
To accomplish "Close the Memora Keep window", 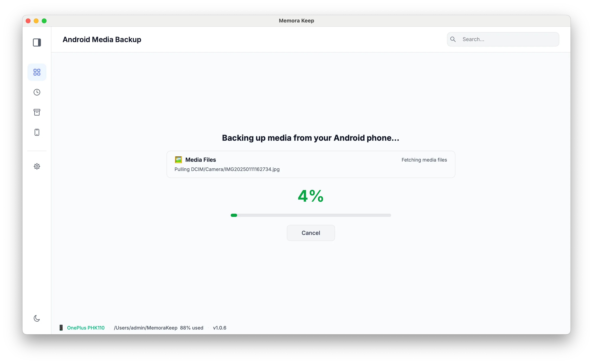I will coord(28,21).
